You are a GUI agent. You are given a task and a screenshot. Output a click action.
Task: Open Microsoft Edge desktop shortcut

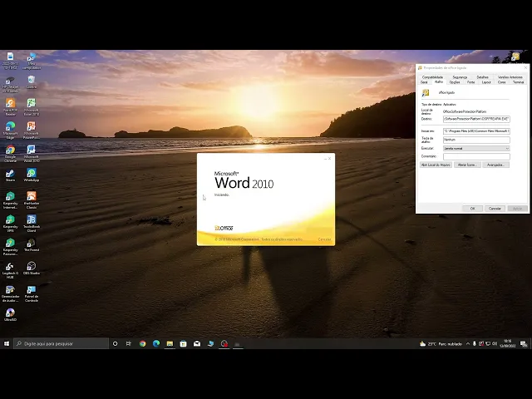pyautogui.click(x=10, y=131)
